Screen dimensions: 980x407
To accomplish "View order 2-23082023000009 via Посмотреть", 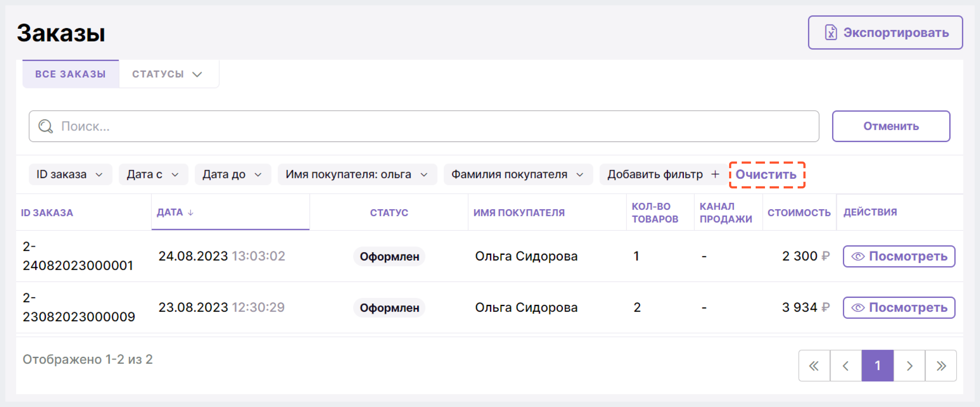I will pos(899,308).
